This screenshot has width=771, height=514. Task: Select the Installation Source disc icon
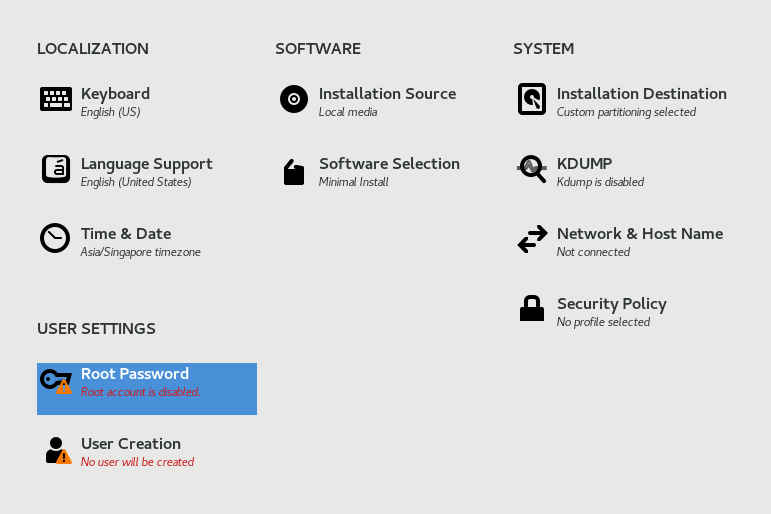point(294,99)
